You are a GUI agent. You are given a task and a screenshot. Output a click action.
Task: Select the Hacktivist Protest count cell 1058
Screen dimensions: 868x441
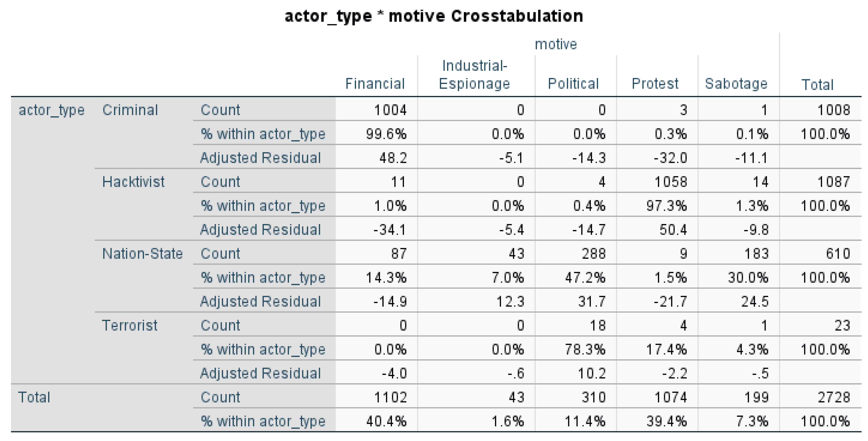[x=670, y=181]
